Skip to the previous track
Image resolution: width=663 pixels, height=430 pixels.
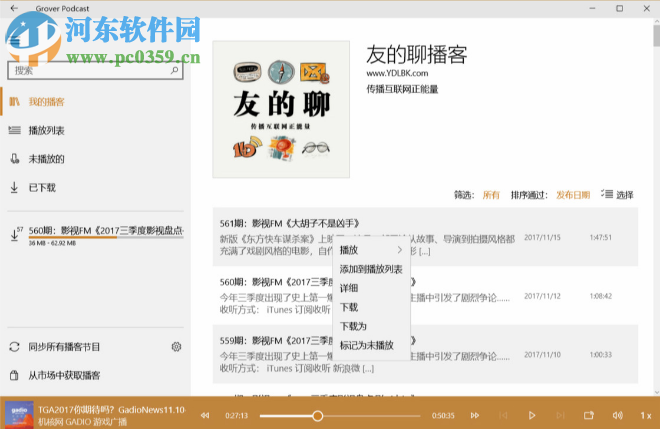(x=503, y=416)
